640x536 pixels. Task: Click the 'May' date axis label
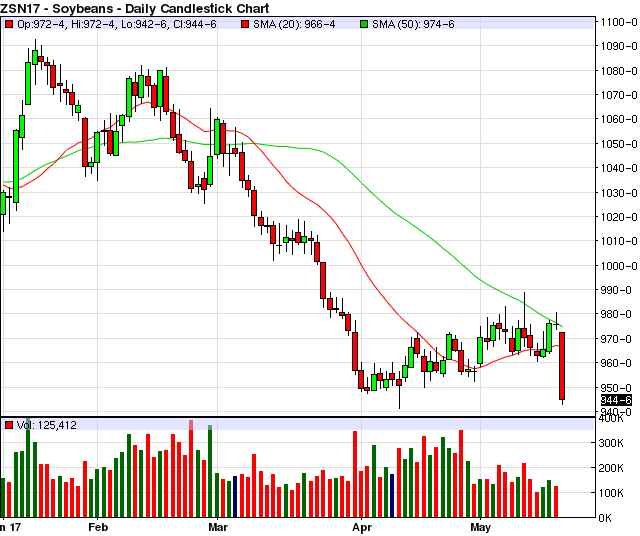tap(480, 527)
